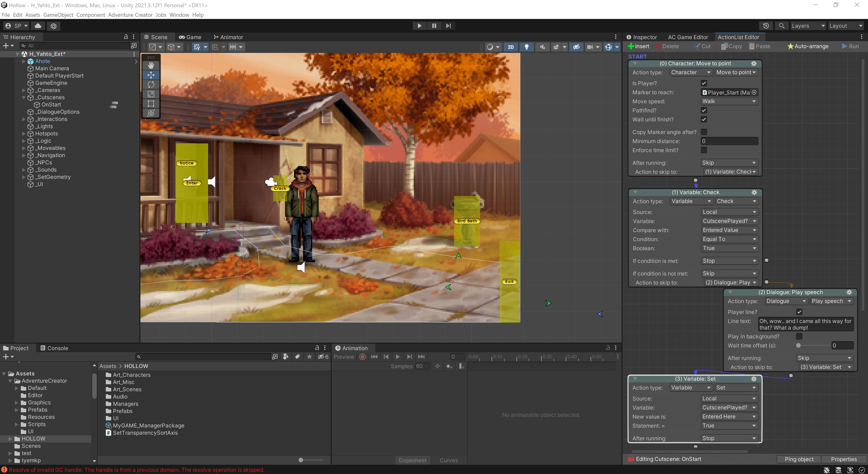This screenshot has height=474, width=868.
Task: Click the Properties button
Action: (843, 459)
